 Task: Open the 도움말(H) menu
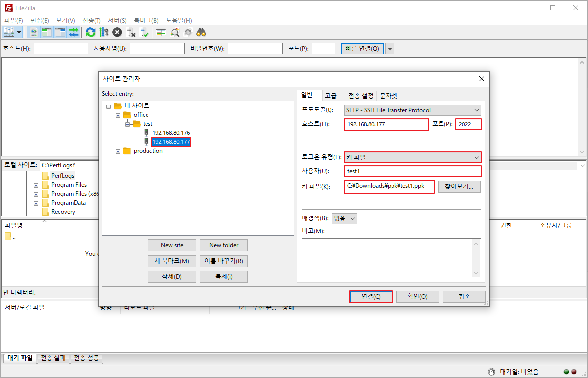coord(179,20)
